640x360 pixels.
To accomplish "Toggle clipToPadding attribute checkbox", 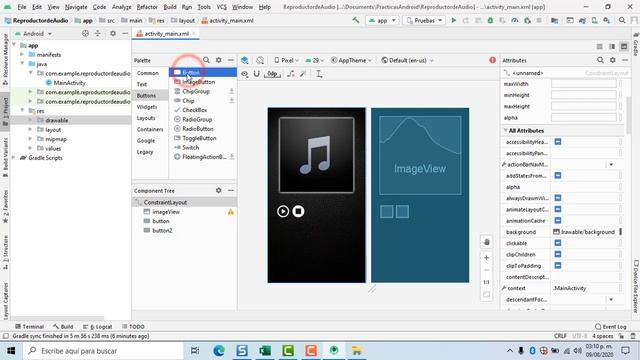I will [558, 266].
